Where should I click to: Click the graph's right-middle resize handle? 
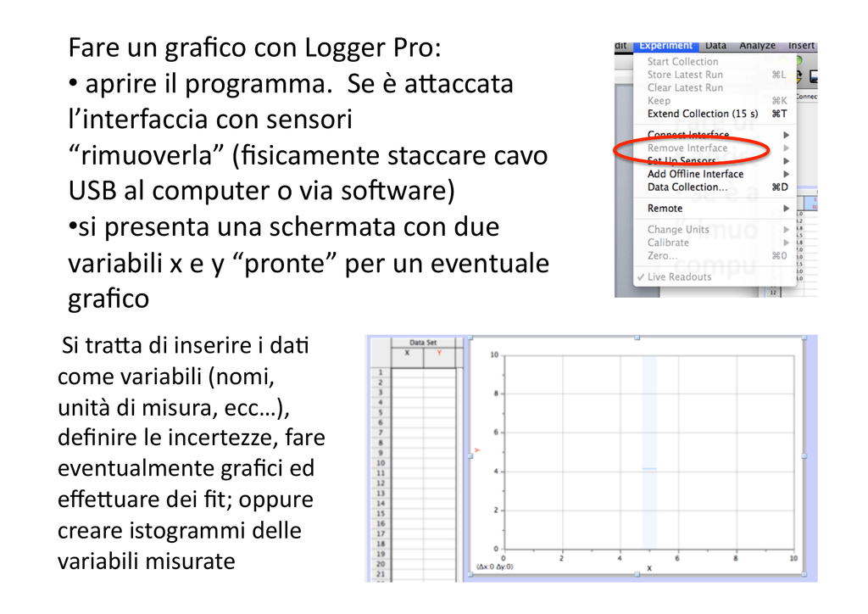tap(804, 455)
